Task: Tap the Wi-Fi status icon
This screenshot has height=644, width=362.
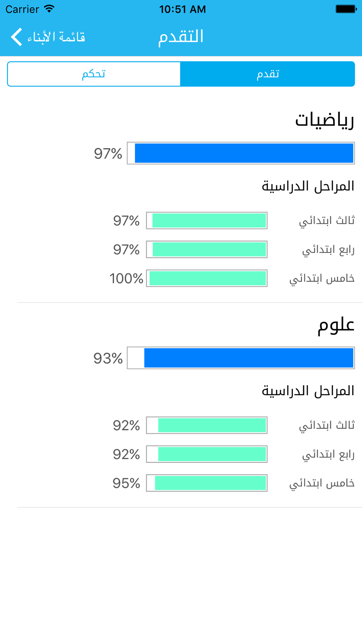Action: tap(49, 9)
